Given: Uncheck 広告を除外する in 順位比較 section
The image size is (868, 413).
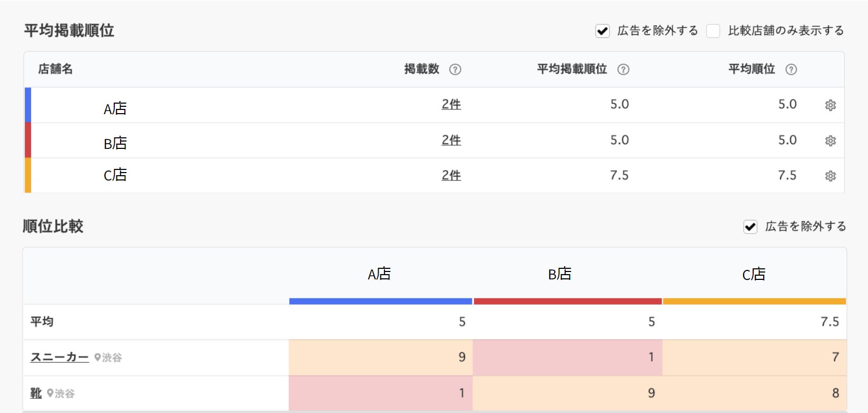Looking at the screenshot, I should [750, 227].
